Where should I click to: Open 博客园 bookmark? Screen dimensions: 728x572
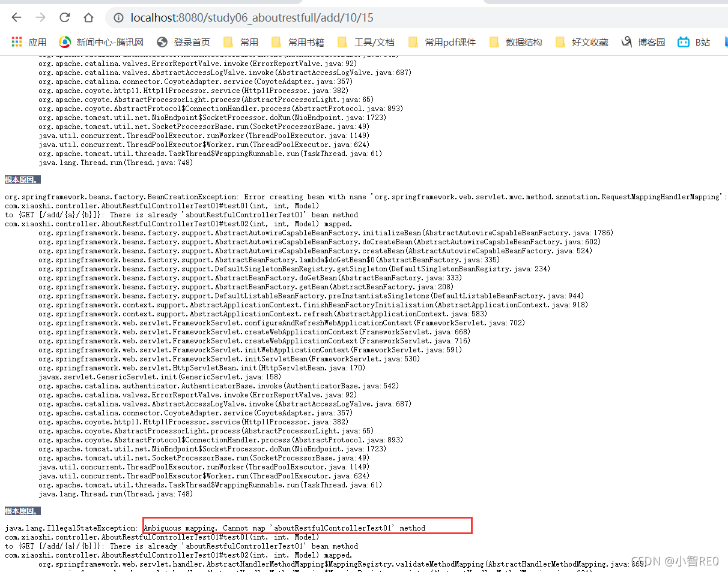[x=643, y=42]
